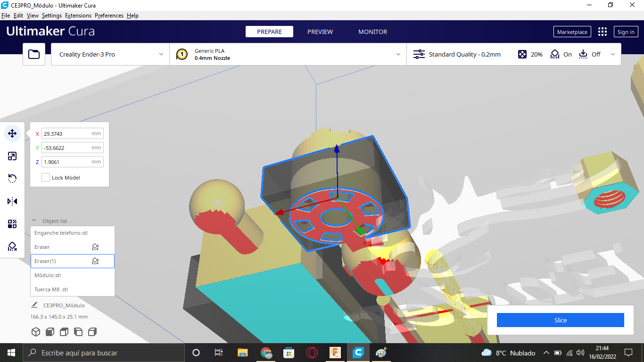Image resolution: width=644 pixels, height=362 pixels.
Task: Open the View menu
Action: (x=33, y=16)
